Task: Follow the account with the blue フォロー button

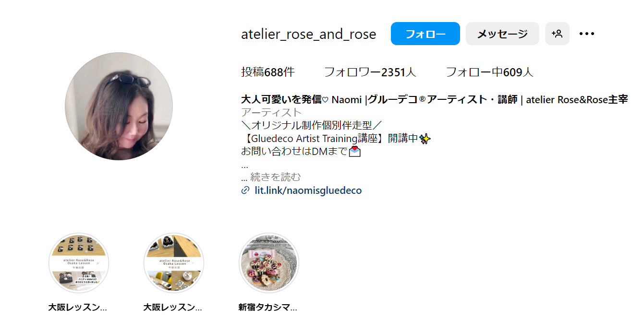Action: (425, 34)
